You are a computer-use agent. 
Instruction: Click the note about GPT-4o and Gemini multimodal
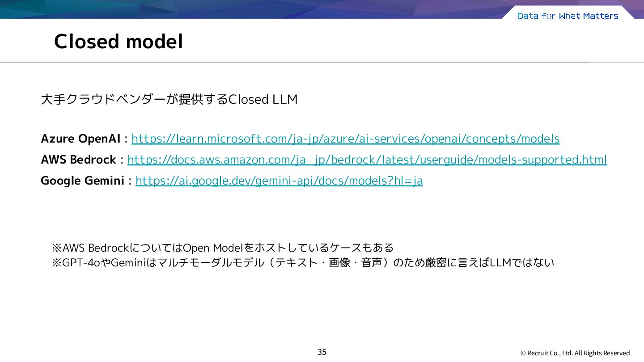(x=303, y=263)
